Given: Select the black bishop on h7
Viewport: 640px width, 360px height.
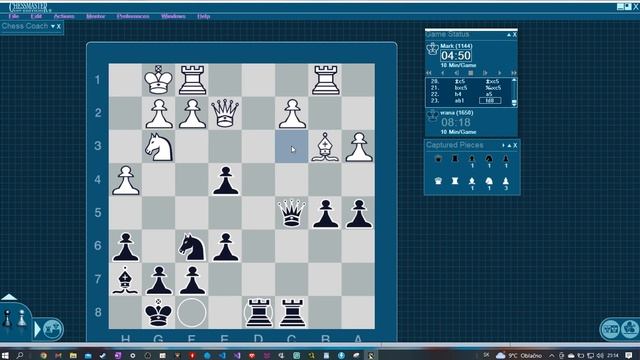Looking at the screenshot, I should (125, 280).
